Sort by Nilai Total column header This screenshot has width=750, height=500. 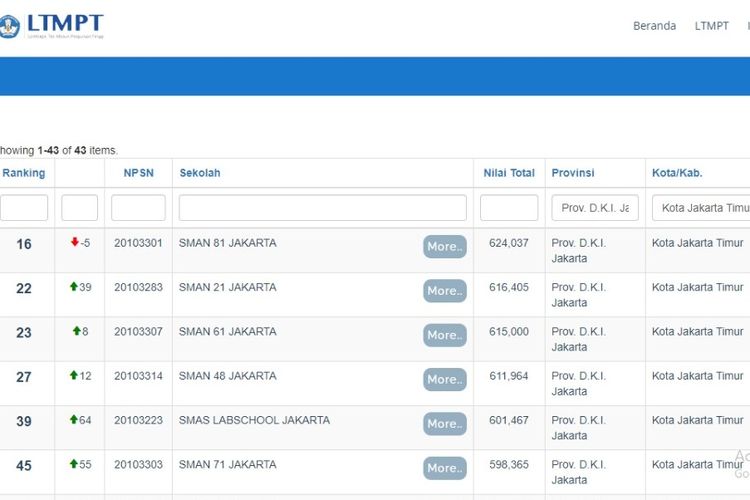point(509,173)
